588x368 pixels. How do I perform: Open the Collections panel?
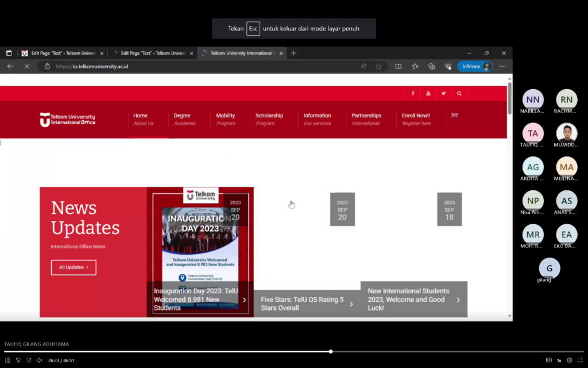tap(432, 67)
